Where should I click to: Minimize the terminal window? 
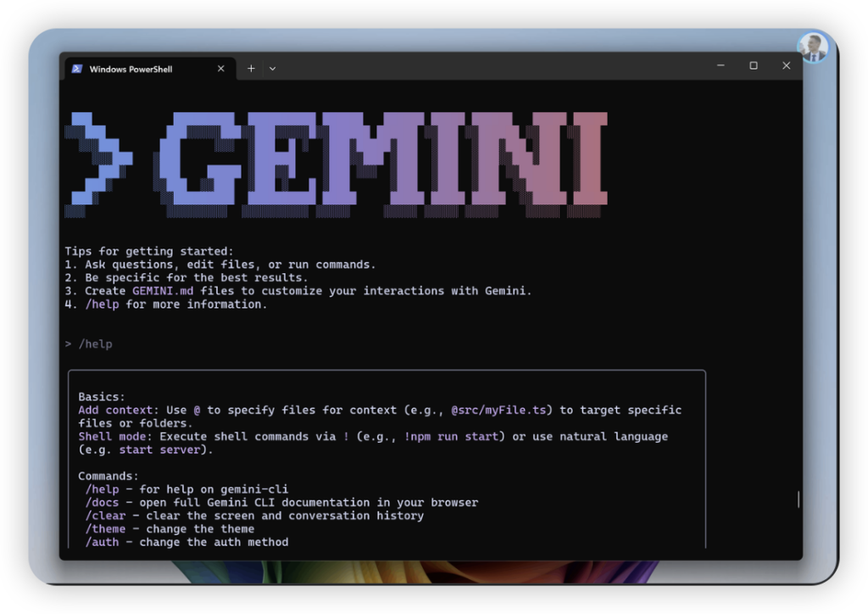(x=721, y=65)
